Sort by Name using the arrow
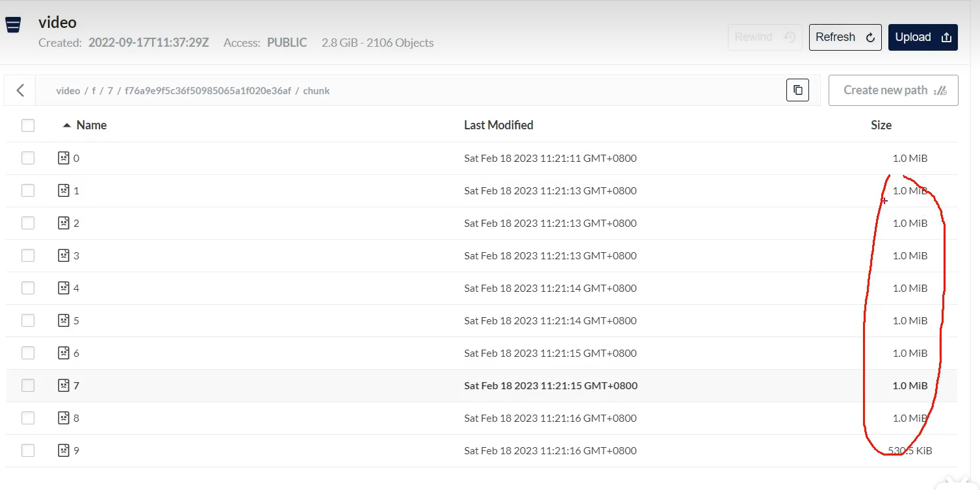This screenshot has width=980, height=490. click(66, 125)
